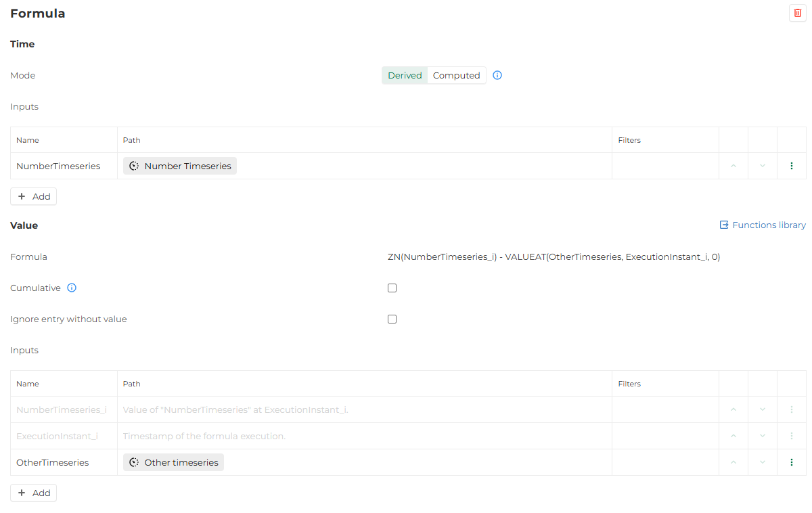
Task: Click the Filters cell for OtherTimeseries
Action: (x=664, y=462)
